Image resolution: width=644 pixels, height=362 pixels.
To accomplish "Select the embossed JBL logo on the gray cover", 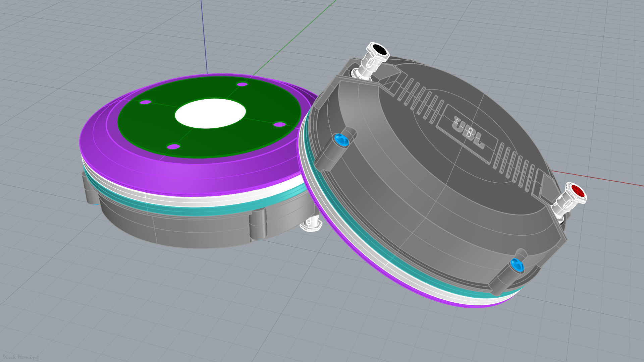I will (468, 132).
